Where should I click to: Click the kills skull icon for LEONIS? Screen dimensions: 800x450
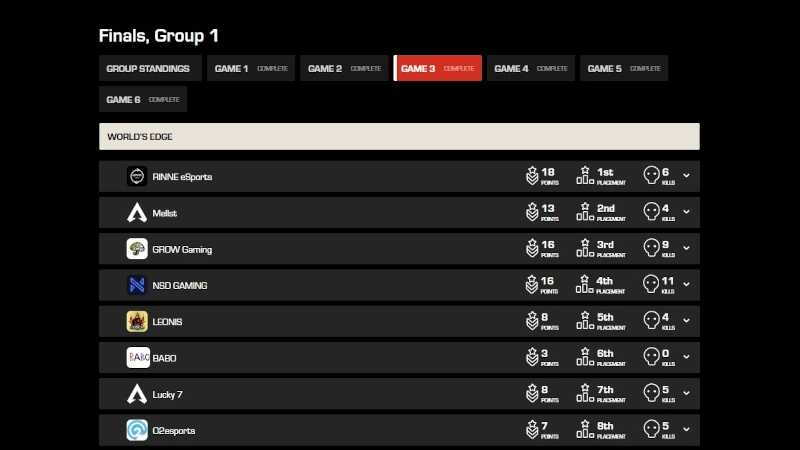651,320
